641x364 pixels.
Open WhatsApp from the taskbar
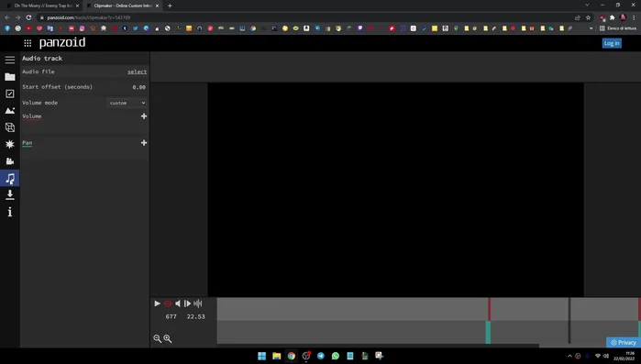click(x=336, y=356)
